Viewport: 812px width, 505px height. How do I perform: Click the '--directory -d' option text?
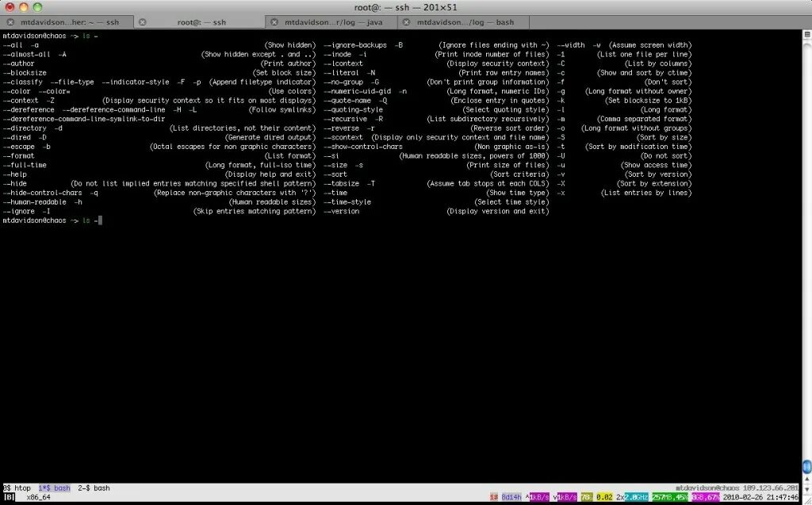pos(32,128)
